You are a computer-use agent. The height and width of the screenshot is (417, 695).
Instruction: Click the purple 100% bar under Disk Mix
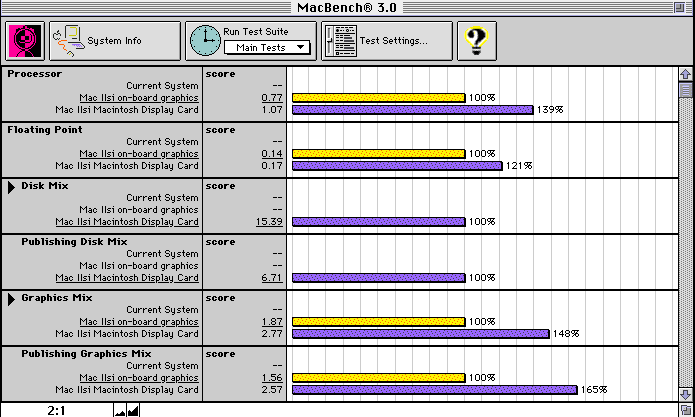[379, 222]
